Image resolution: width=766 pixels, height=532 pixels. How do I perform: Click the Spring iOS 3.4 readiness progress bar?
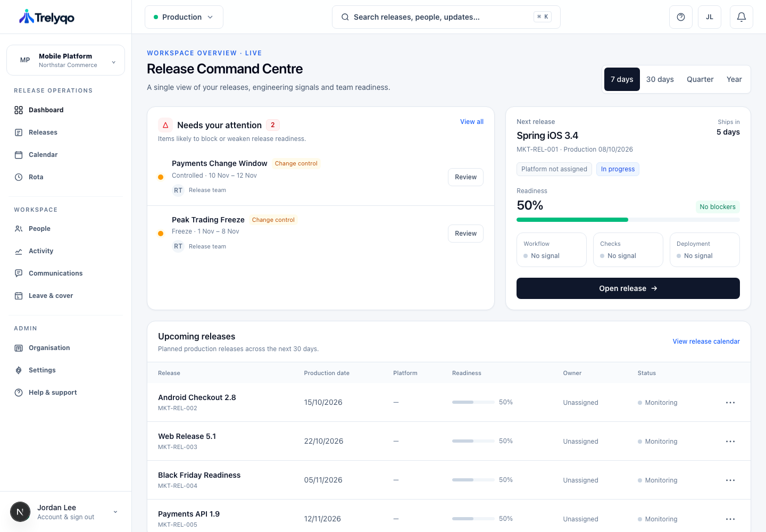(628, 220)
